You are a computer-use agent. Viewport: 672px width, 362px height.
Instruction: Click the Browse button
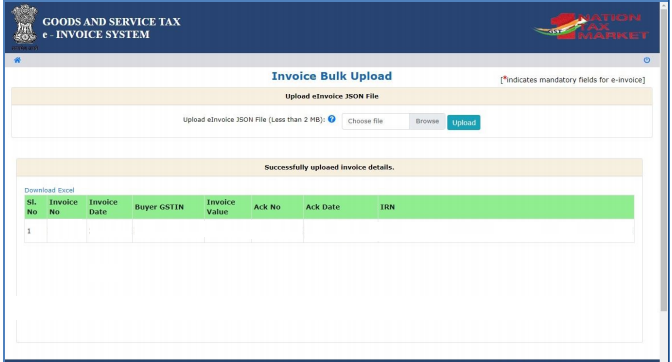pos(427,121)
